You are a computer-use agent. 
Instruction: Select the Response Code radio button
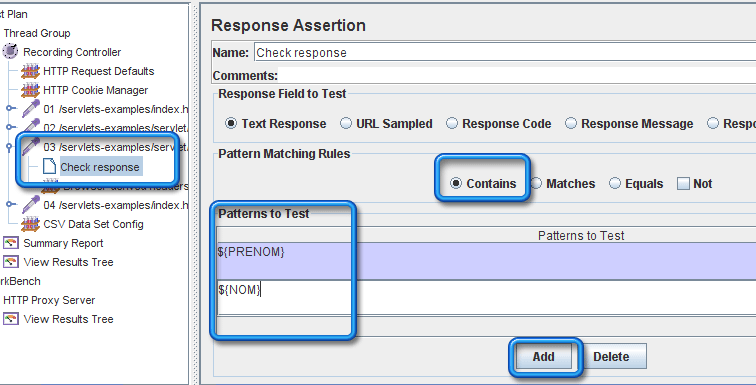tap(451, 123)
